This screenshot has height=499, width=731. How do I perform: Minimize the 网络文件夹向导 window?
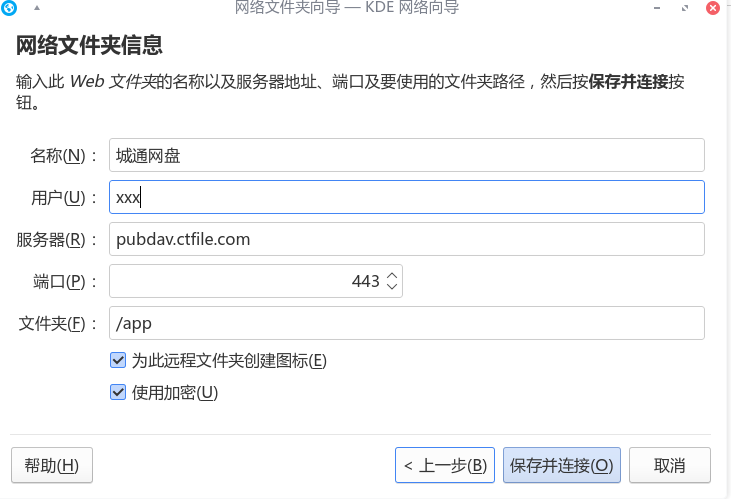click(657, 8)
